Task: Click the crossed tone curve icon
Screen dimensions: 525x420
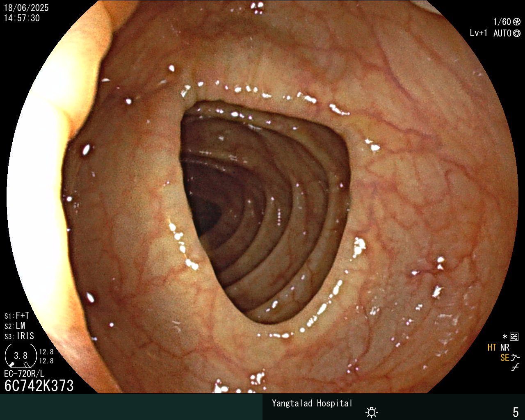Action: (x=516, y=368)
